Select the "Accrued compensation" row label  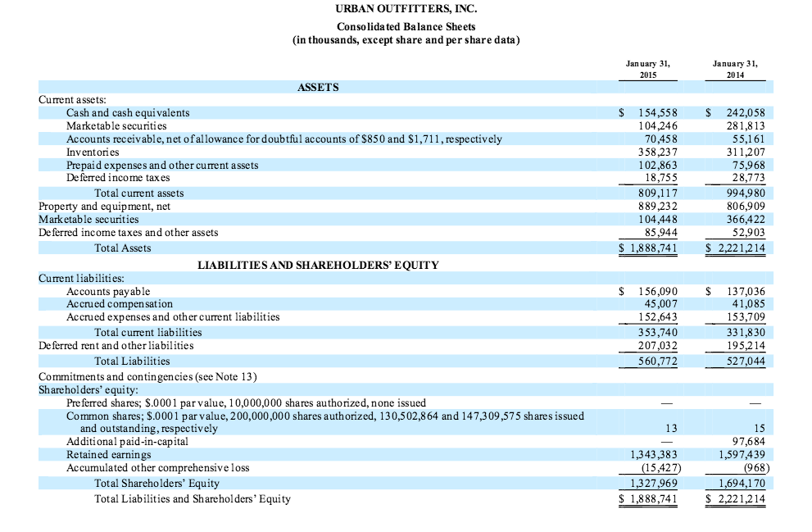[x=120, y=303]
